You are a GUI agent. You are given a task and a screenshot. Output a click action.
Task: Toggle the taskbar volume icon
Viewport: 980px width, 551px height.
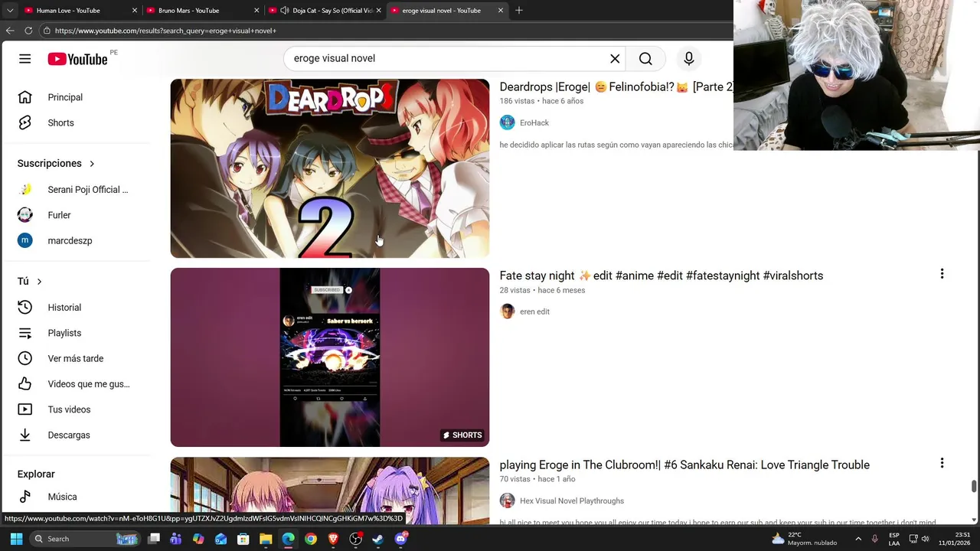coord(925,539)
